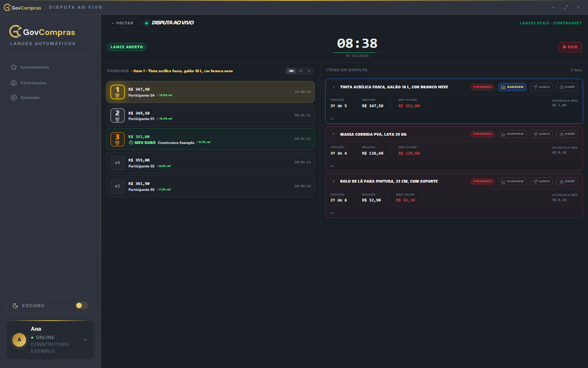Click the Construtora Exemplo ranking entry
Image resolution: width=588 pixels, height=368 pixels.
coord(210,139)
